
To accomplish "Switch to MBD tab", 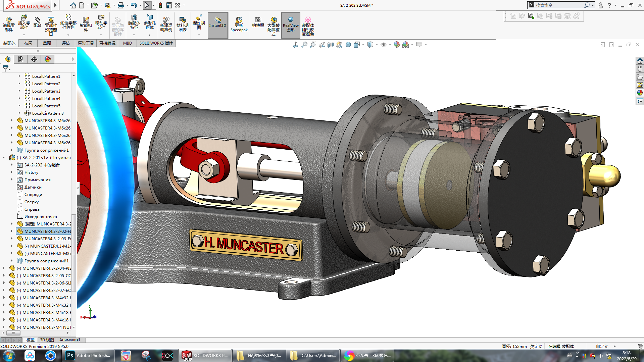I will (128, 43).
